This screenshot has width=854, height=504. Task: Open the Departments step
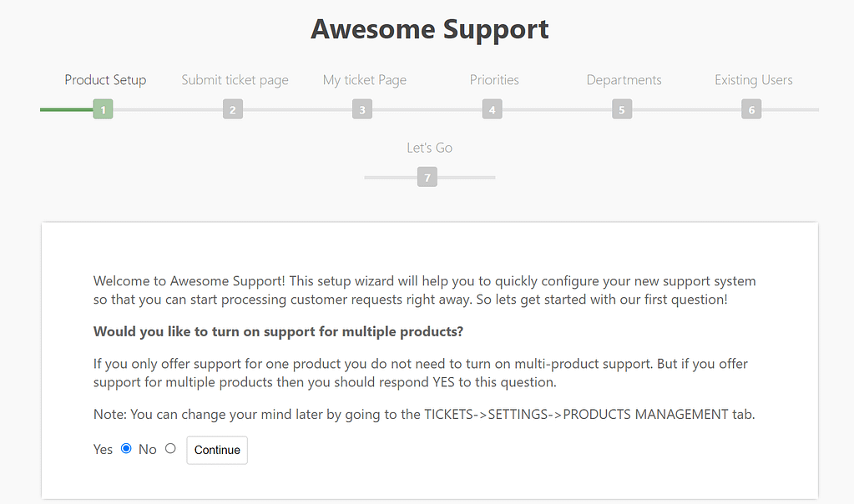pos(624,79)
